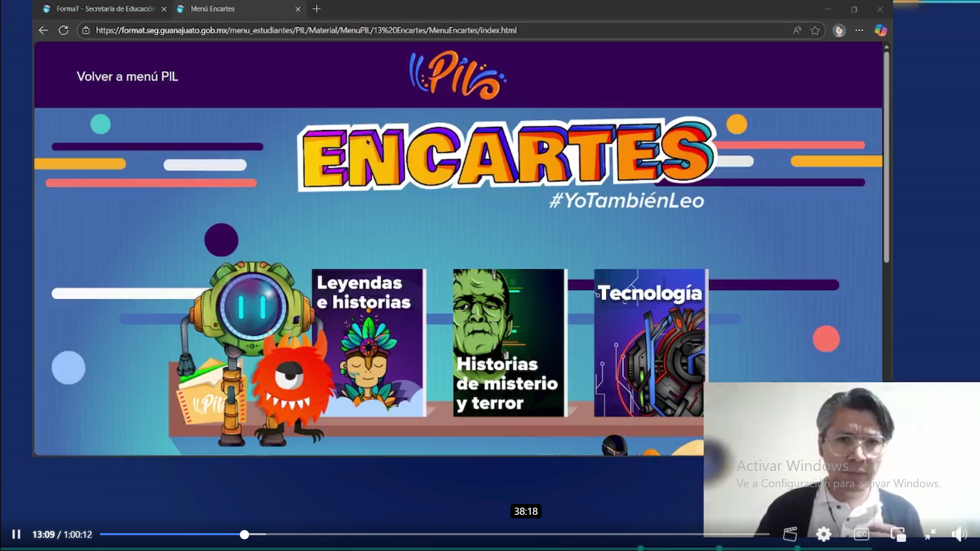Add page to favorites star
The width and height of the screenshot is (980, 551).
click(x=815, y=30)
